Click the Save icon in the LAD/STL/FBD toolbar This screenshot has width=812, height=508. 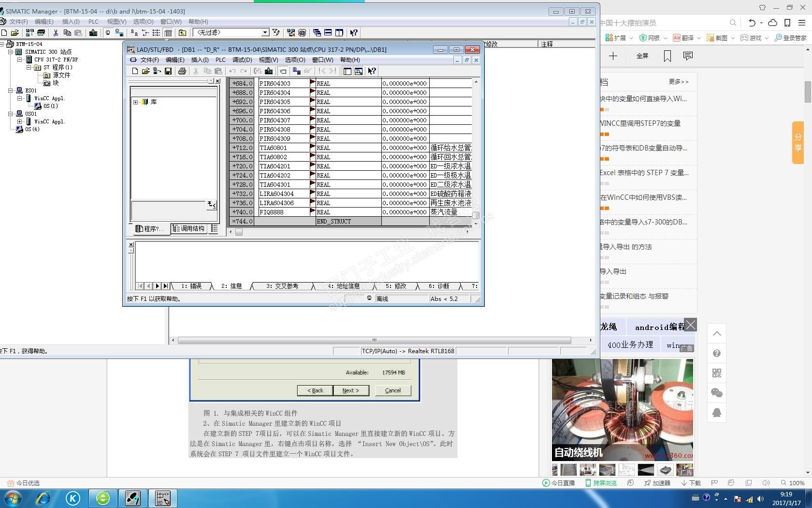pyautogui.click(x=168, y=71)
